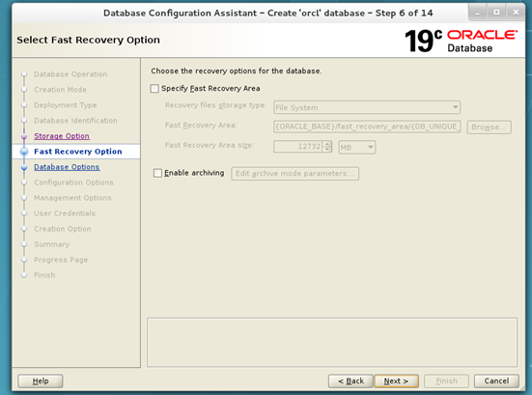
Task: Click the Oracle 19c Database logo
Action: (x=462, y=42)
